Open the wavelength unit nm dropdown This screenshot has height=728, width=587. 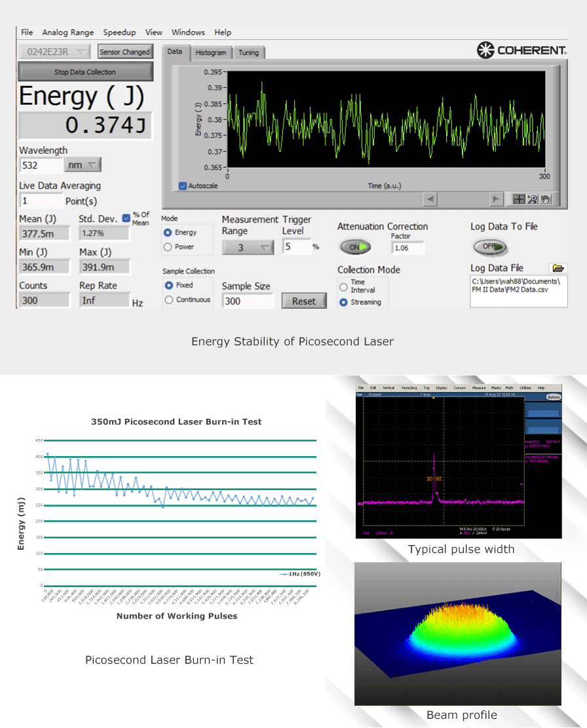click(83, 165)
